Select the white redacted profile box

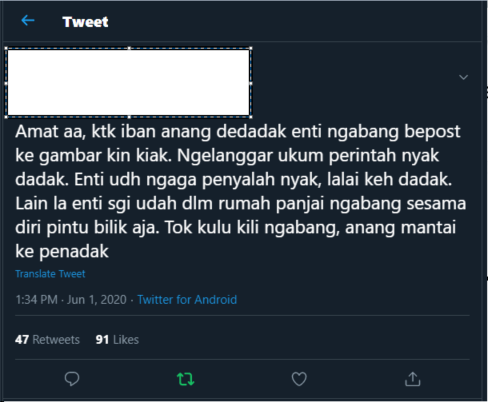pyautogui.click(x=128, y=82)
